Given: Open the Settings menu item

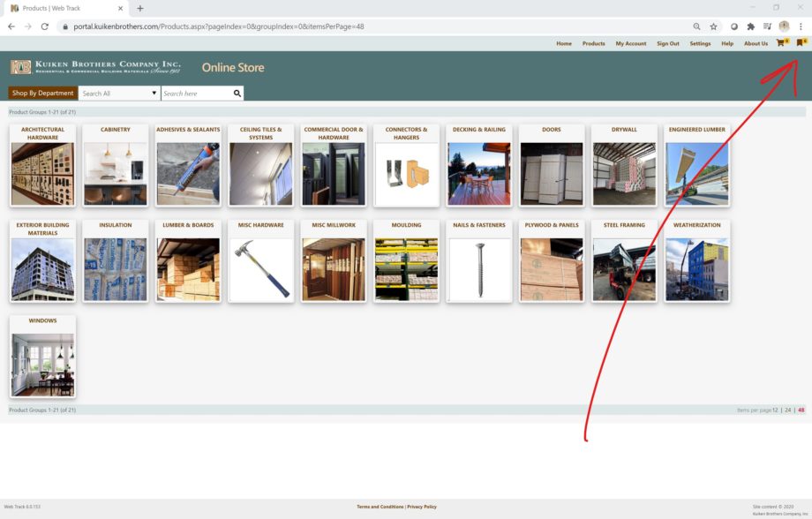Looking at the screenshot, I should pos(700,43).
